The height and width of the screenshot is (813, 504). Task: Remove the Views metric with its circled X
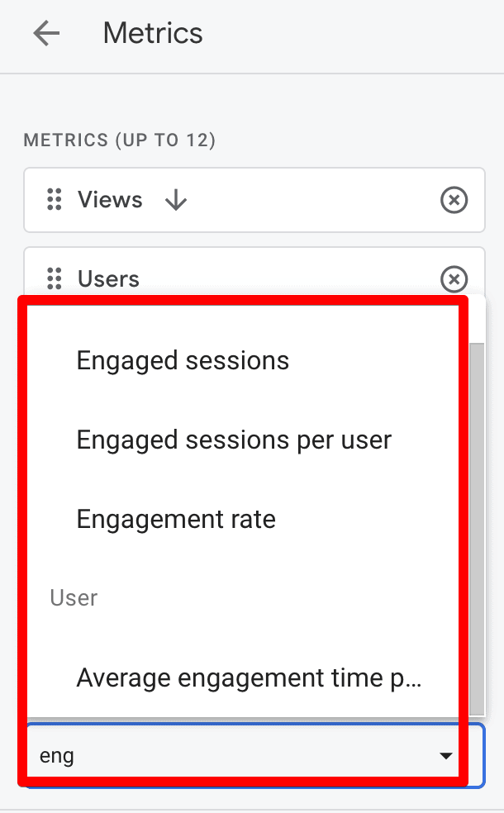pos(454,200)
